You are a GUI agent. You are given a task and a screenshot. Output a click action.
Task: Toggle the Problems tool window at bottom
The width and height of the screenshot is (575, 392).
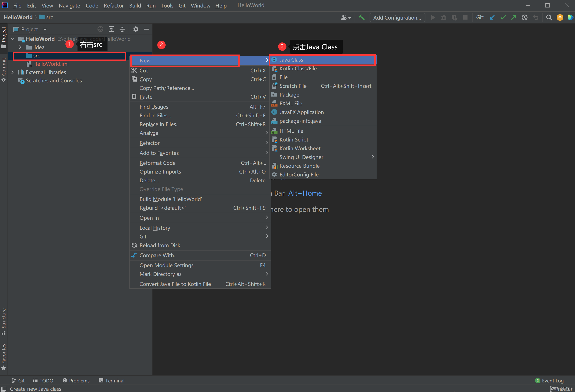pyautogui.click(x=76, y=381)
